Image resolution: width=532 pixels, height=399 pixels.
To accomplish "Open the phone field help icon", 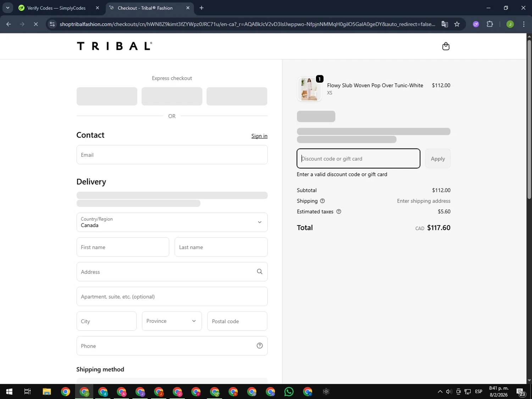I will 260,346.
